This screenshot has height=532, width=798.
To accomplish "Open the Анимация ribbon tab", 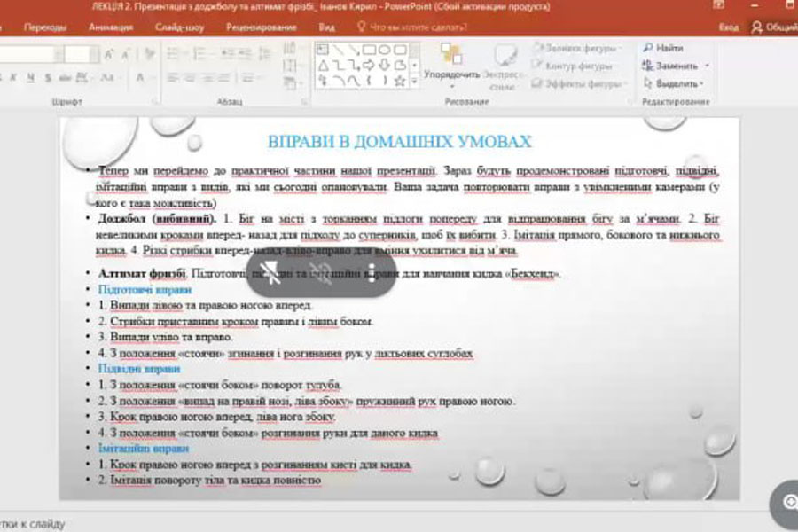I will click(111, 27).
